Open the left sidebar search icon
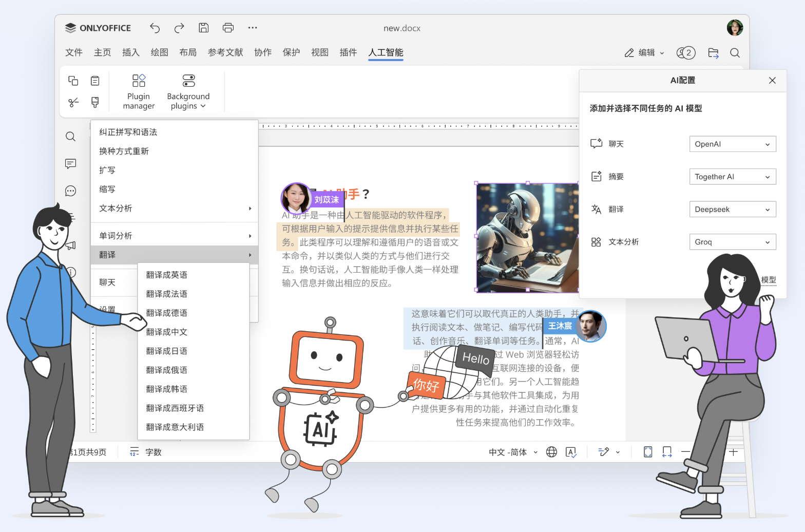Viewport: 805px width, 532px height. [71, 137]
